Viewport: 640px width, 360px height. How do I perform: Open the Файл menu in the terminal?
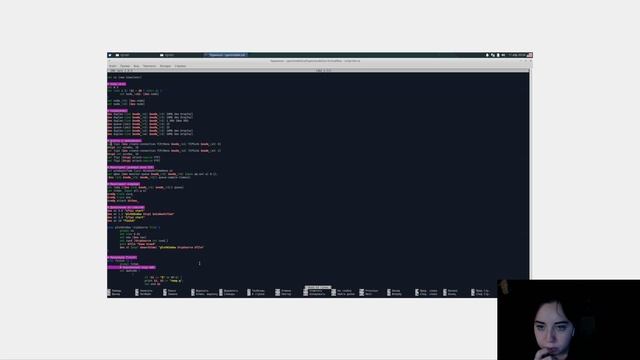(x=113, y=66)
